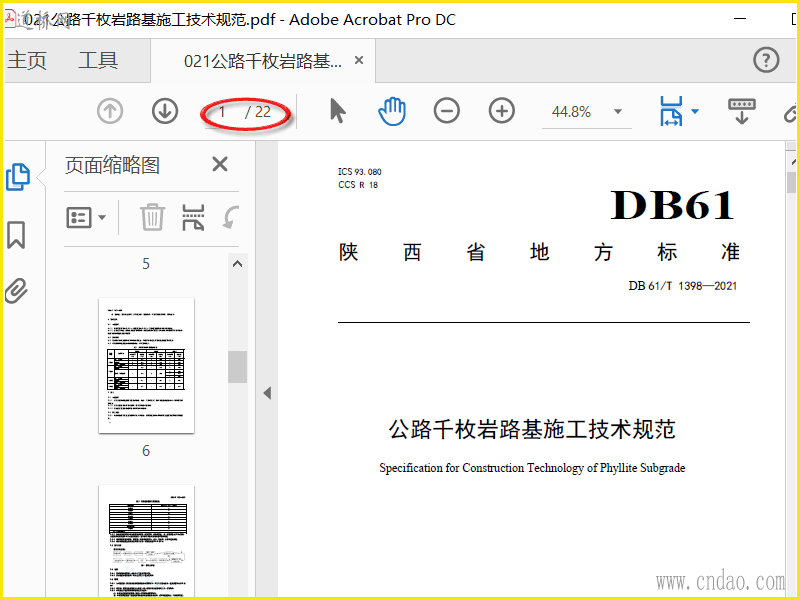Go to next page with down arrow

tap(165, 111)
